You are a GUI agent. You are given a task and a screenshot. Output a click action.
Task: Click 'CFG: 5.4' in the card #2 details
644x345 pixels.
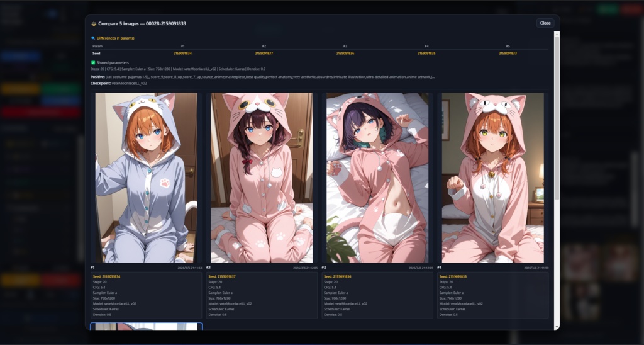(x=214, y=288)
